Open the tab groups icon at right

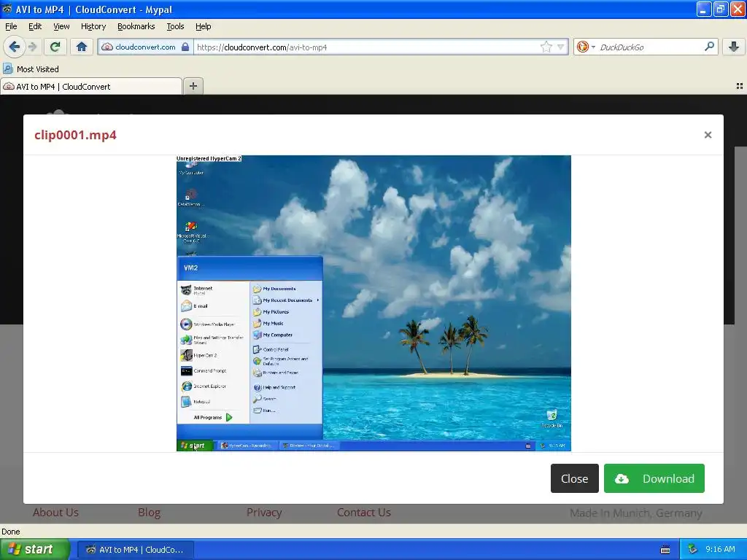(740, 86)
